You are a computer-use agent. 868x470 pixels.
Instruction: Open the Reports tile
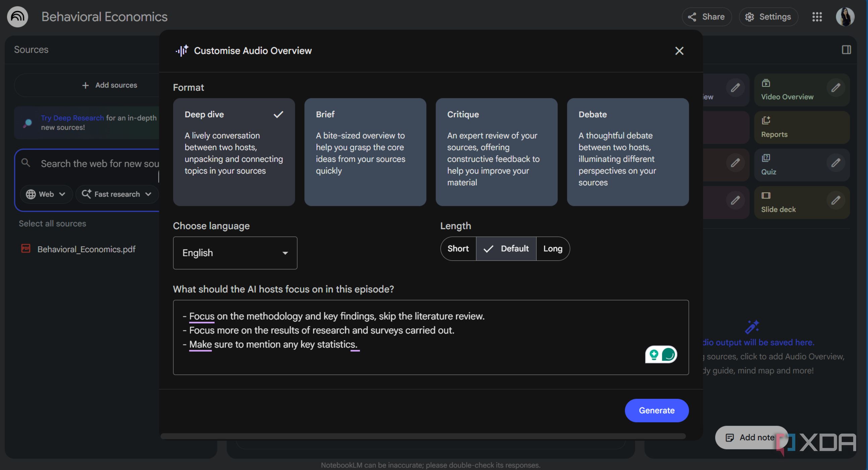(x=801, y=128)
